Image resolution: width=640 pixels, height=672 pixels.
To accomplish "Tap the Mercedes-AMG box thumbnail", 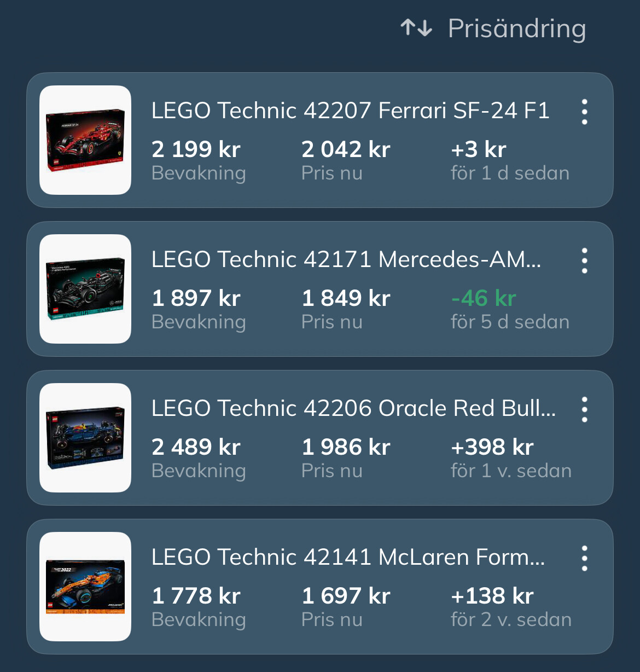I will (x=85, y=289).
